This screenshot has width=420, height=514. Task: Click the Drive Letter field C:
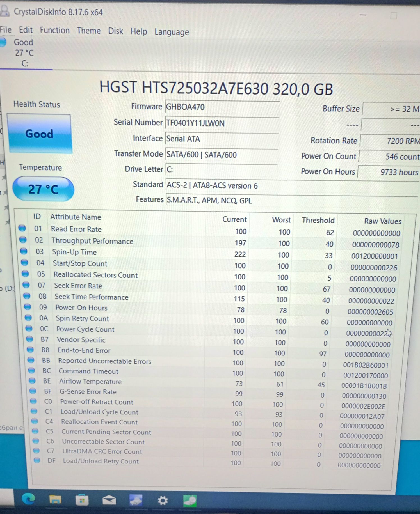coord(222,170)
